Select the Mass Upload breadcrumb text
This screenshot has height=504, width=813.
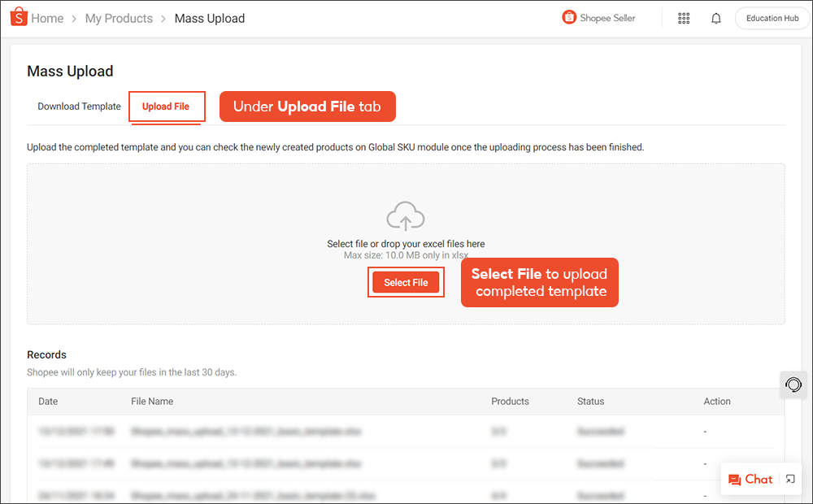coord(209,18)
